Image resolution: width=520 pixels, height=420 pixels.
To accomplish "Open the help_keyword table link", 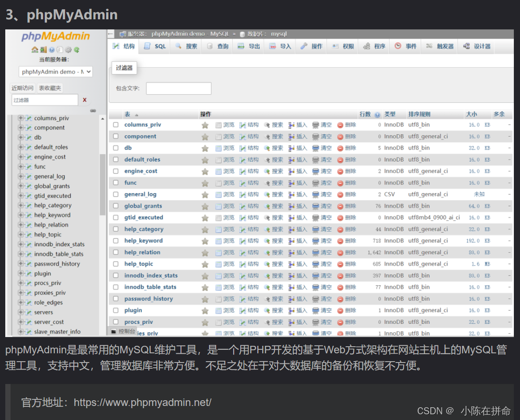I will click(x=143, y=241).
